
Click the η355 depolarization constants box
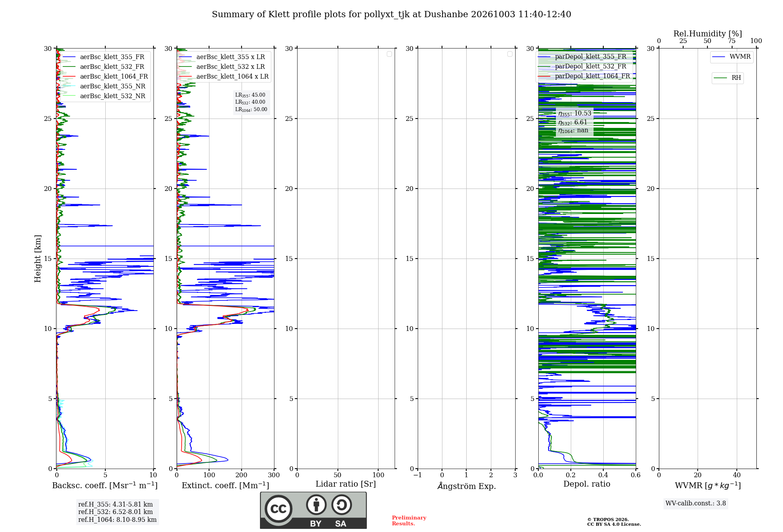pyautogui.click(x=574, y=122)
